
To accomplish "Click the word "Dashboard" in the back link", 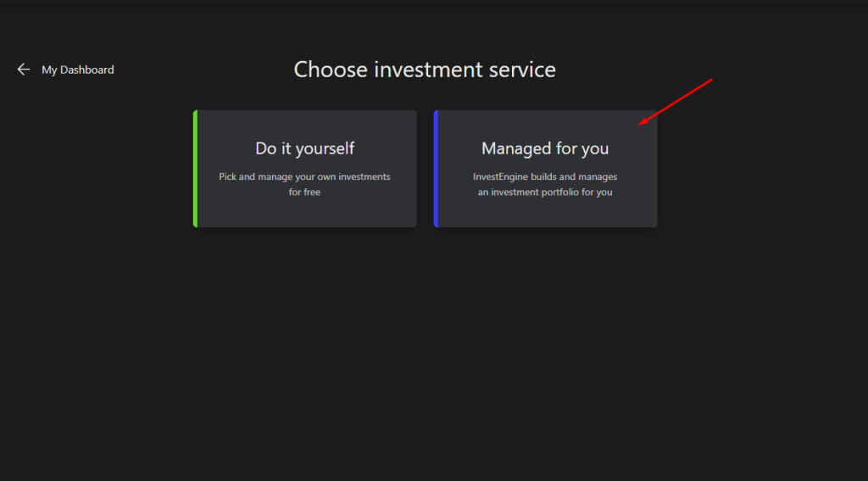I will point(86,70).
